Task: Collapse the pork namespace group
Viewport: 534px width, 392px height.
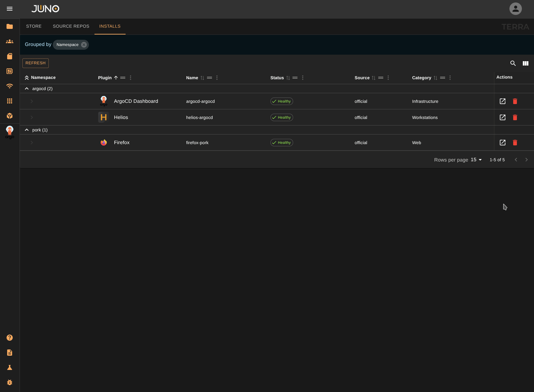Action: point(27,130)
